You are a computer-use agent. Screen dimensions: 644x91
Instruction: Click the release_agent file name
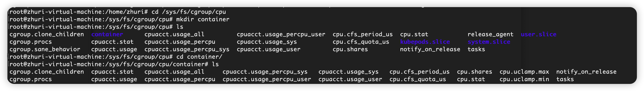point(490,34)
